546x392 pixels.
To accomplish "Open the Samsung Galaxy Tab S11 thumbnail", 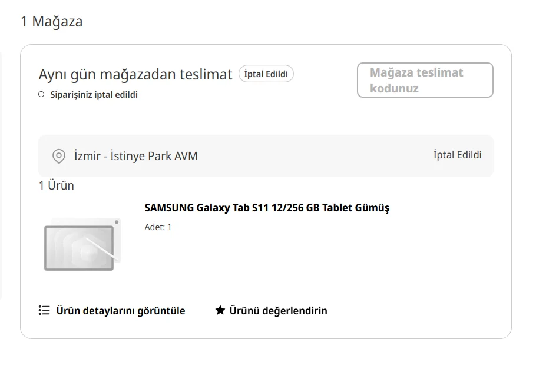I will click(82, 244).
